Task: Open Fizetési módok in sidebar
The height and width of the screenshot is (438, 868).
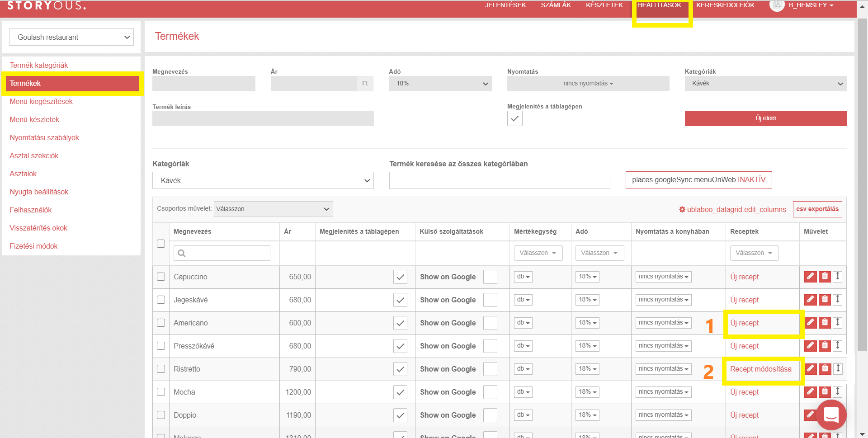Action: coord(33,246)
